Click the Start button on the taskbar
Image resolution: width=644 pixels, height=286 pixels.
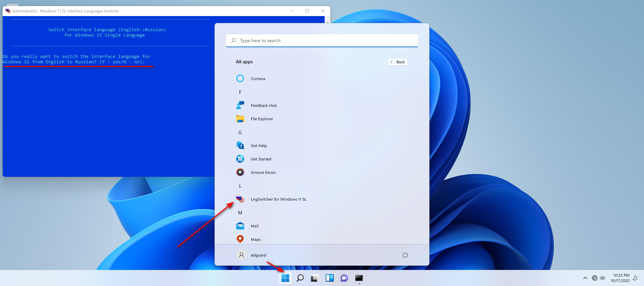[x=285, y=278]
